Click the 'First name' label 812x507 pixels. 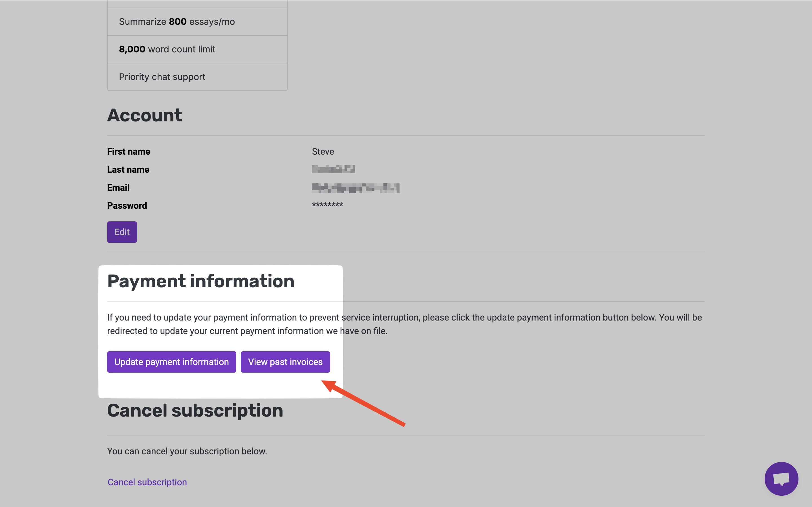tap(129, 152)
